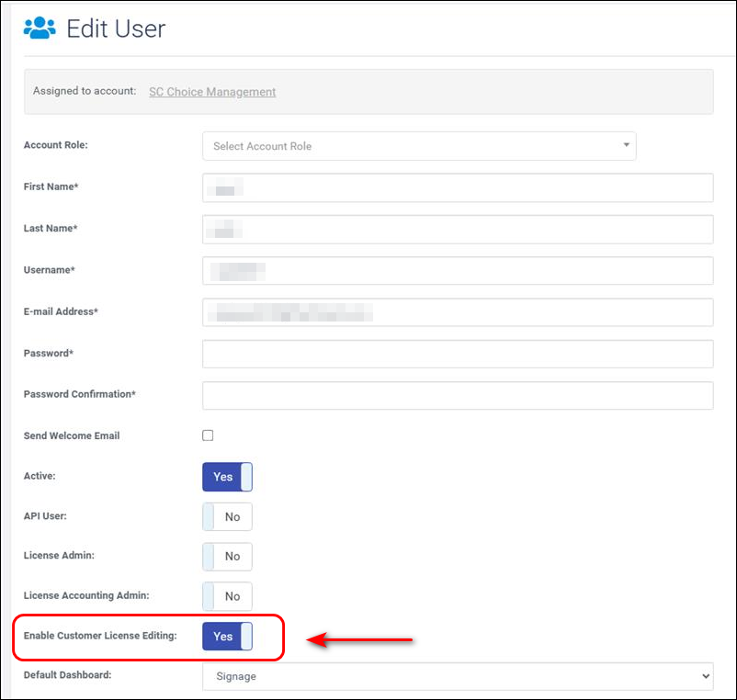Viewport: 737px width, 700px height.
Task: Disable Enable Customer License Editing toggle
Action: pyautogui.click(x=228, y=637)
